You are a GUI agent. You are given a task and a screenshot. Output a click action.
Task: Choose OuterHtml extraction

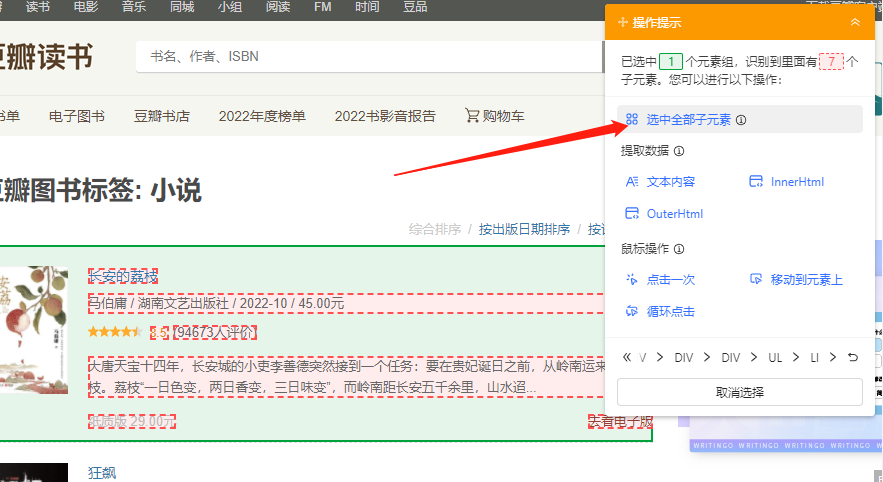point(675,214)
